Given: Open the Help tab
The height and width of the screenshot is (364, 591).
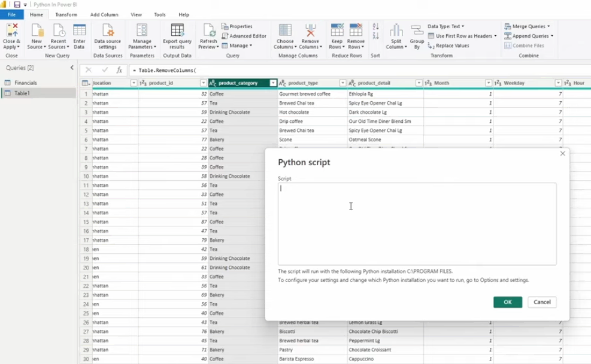Looking at the screenshot, I should coord(184,15).
